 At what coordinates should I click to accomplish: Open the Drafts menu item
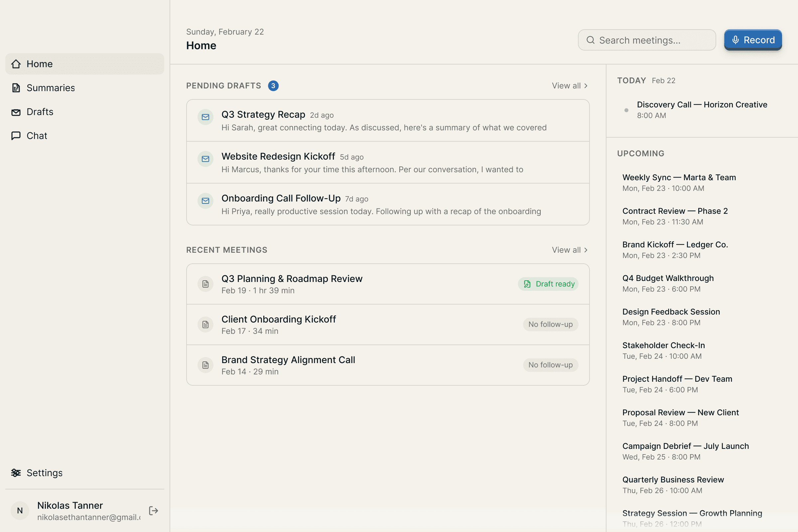(x=40, y=112)
